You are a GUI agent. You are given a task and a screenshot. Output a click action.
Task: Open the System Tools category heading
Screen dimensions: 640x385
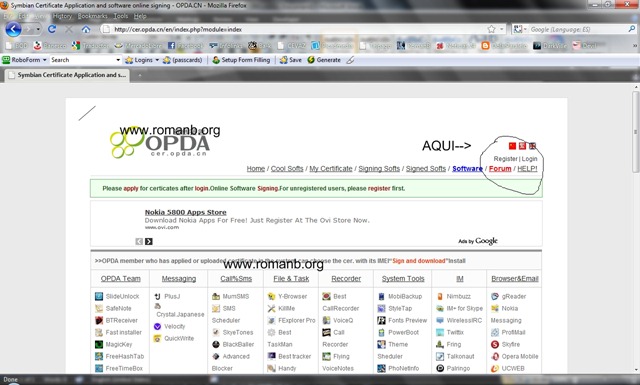coord(403,278)
